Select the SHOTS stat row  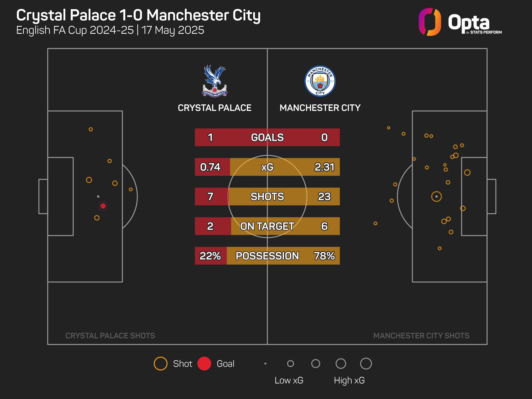coord(267,196)
